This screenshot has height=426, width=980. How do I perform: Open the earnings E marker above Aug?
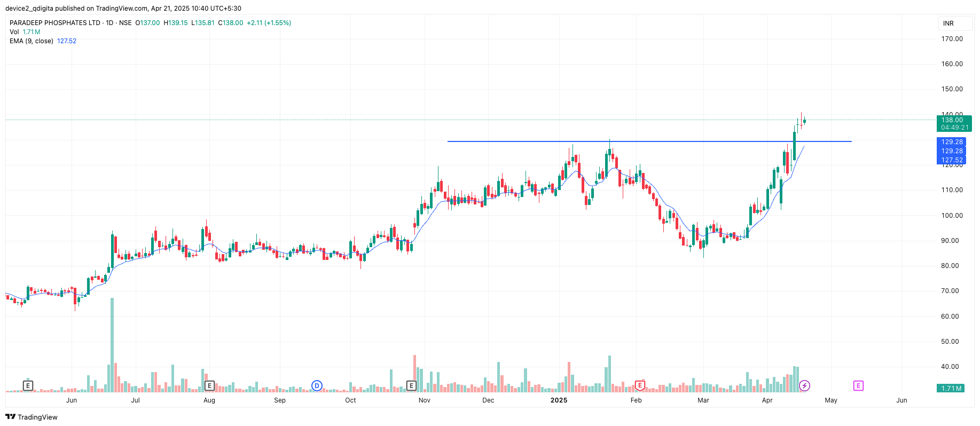point(209,385)
